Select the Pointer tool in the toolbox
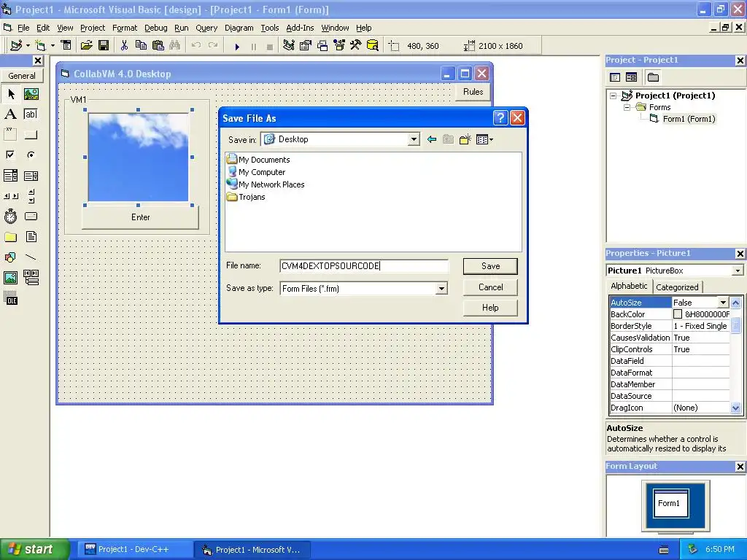The width and height of the screenshot is (747, 560). pos(10,94)
